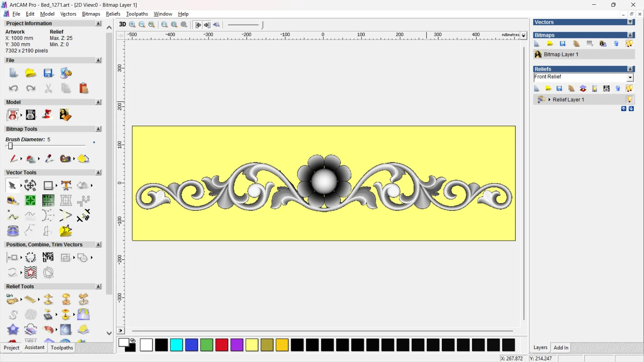The height and width of the screenshot is (362, 644).
Task: Pick the cyan color swatch
Action: tap(176, 345)
